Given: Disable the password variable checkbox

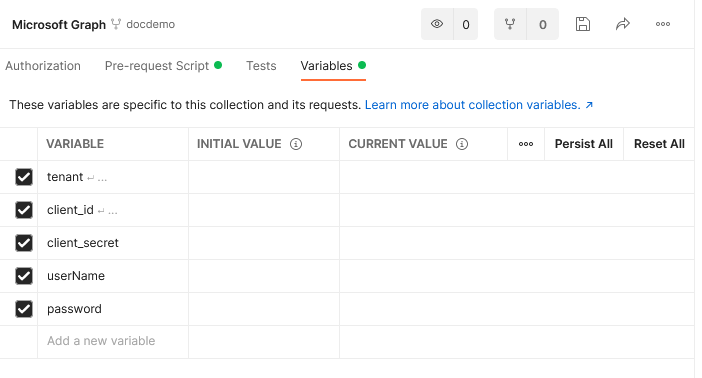Looking at the screenshot, I should pos(24,309).
